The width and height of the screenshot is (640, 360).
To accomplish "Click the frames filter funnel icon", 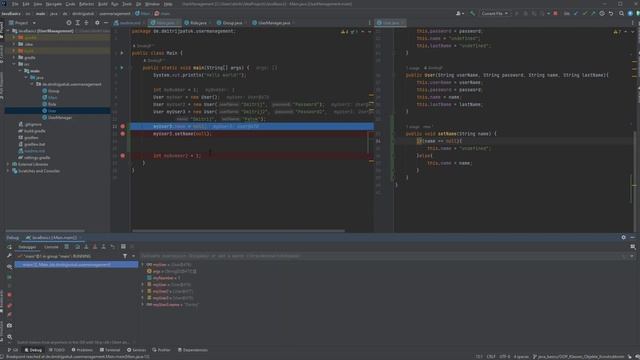I will coord(125,256).
